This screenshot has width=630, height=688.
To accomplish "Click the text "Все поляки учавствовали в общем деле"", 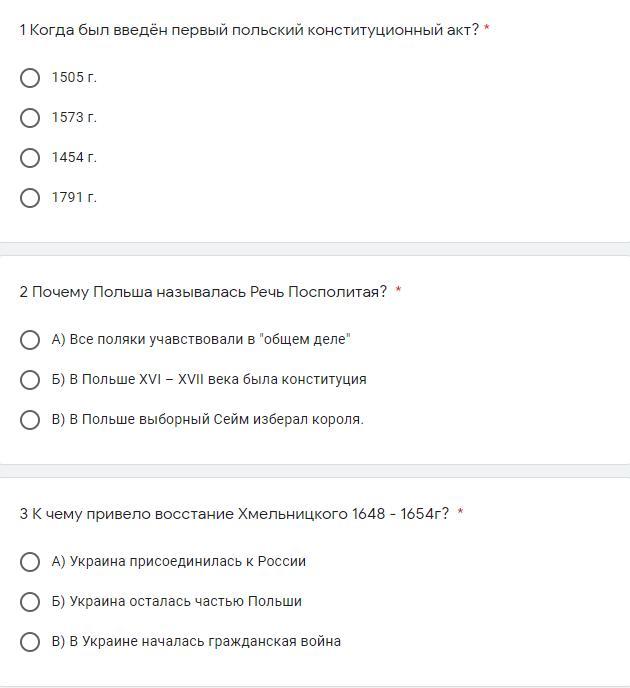I will click(x=201, y=340).
